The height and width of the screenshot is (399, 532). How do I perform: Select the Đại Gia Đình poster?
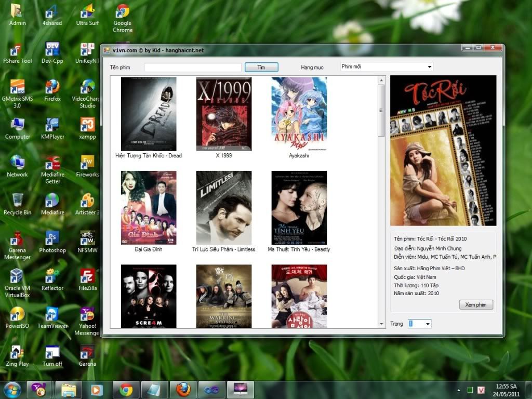149,208
